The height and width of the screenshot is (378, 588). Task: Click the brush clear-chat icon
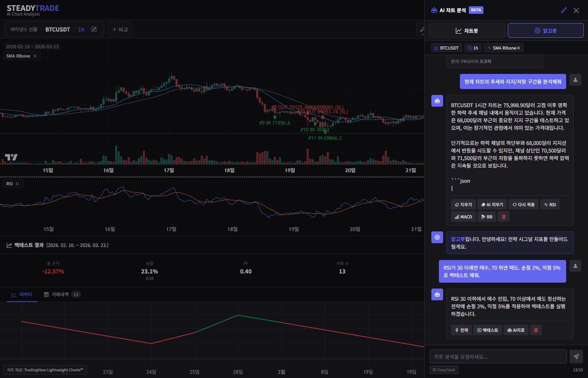pyautogui.click(x=564, y=10)
